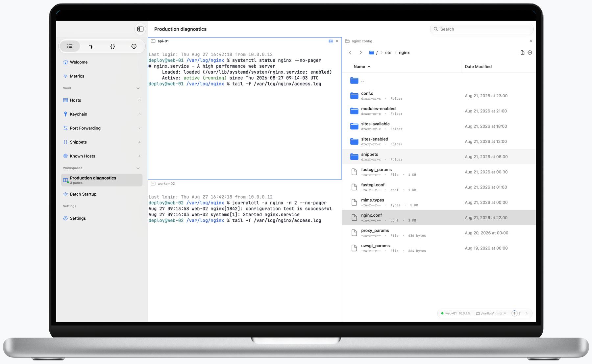The image size is (592, 364).
Task: Click the root folder breadcrumb icon
Action: click(372, 53)
